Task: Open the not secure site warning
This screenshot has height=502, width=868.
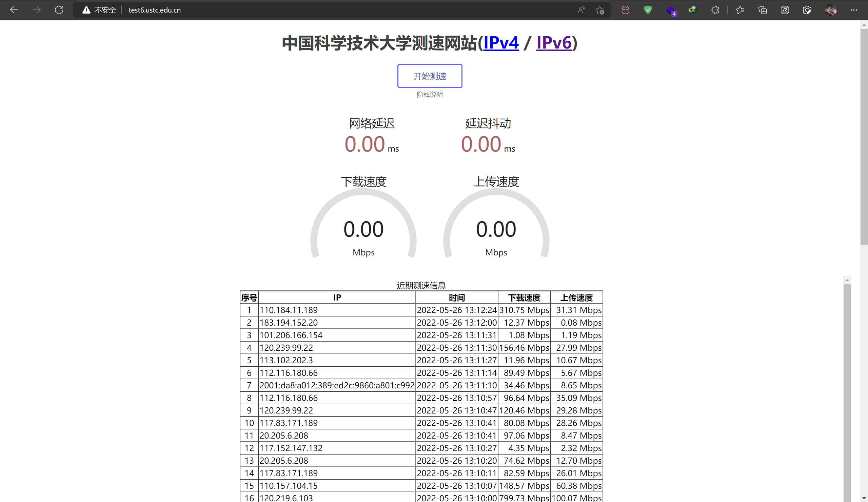Action: point(99,10)
